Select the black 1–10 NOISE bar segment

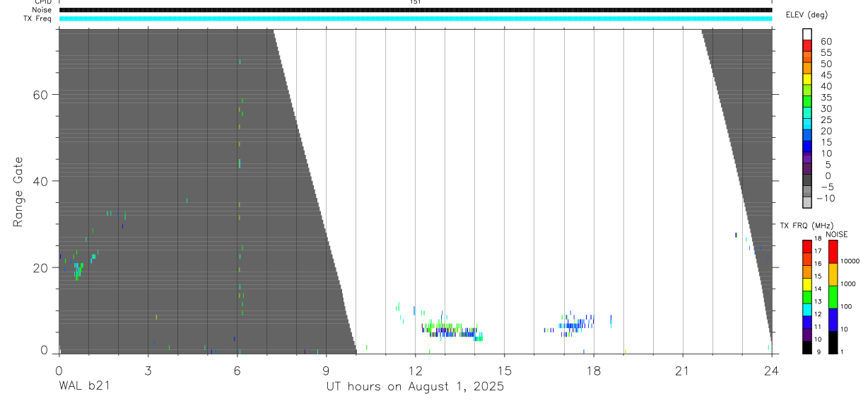click(833, 342)
